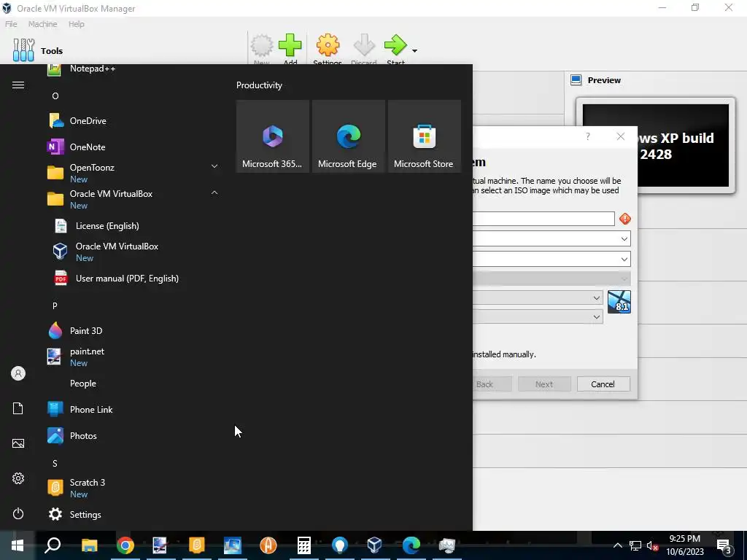
Task: Click the dialog help question mark
Action: point(588,136)
